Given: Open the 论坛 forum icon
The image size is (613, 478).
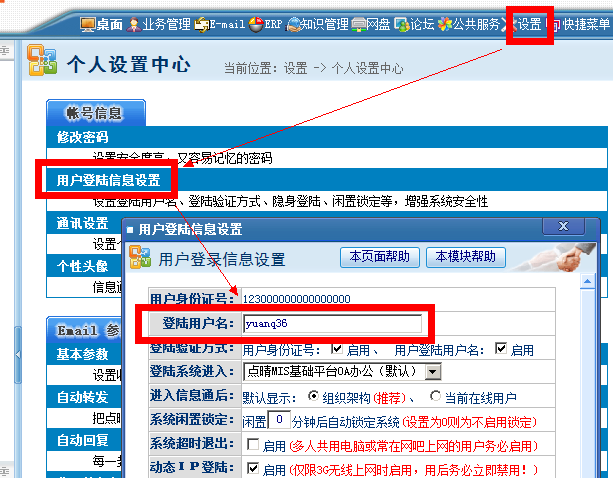Looking at the screenshot, I should tap(401, 24).
